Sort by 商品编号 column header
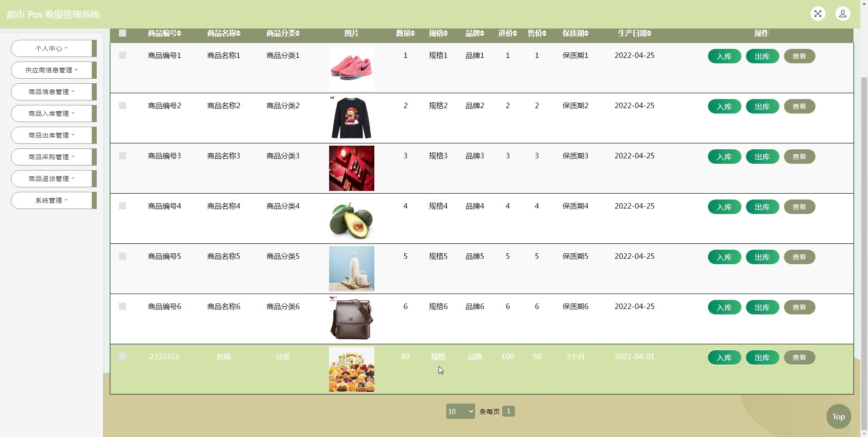This screenshot has height=437, width=868. [165, 33]
